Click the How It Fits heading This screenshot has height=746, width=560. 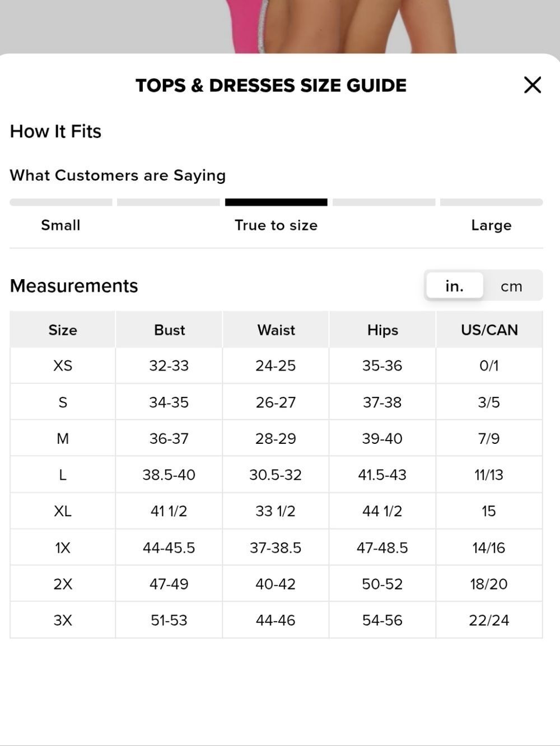pos(55,131)
